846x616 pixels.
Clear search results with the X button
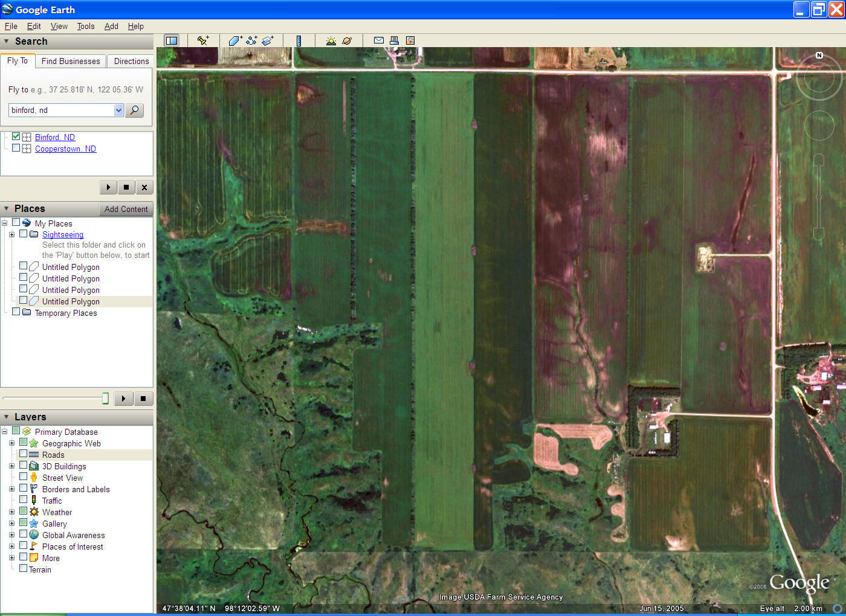[144, 187]
